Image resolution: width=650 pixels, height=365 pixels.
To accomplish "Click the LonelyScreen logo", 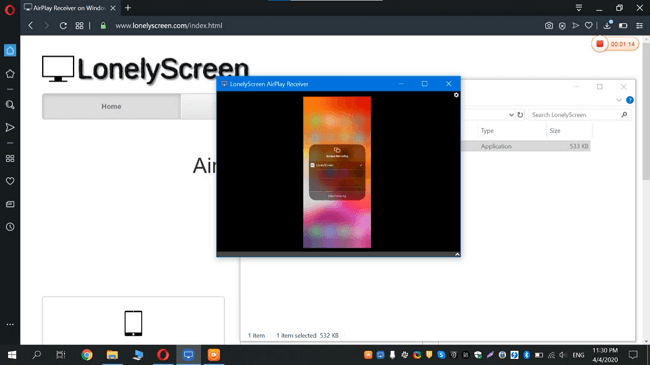I will 146,69.
